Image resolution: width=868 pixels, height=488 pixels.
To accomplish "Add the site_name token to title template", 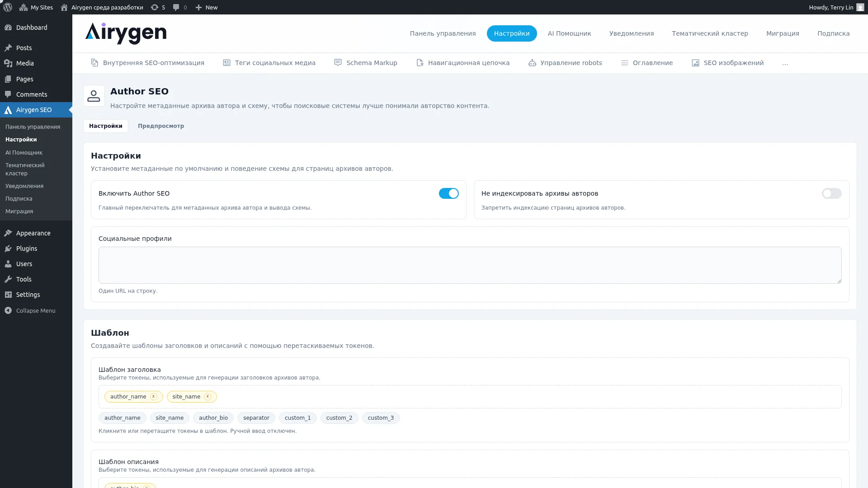I will (x=170, y=418).
